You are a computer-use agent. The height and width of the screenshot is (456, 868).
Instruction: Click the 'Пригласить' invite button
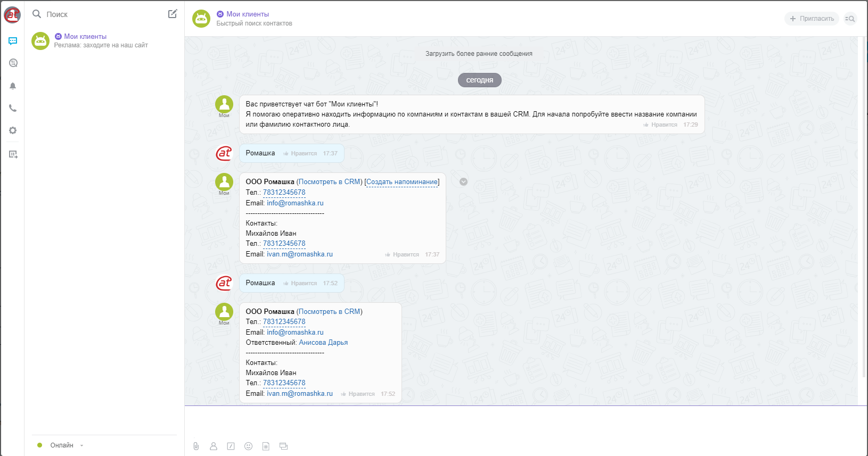pyautogui.click(x=812, y=19)
